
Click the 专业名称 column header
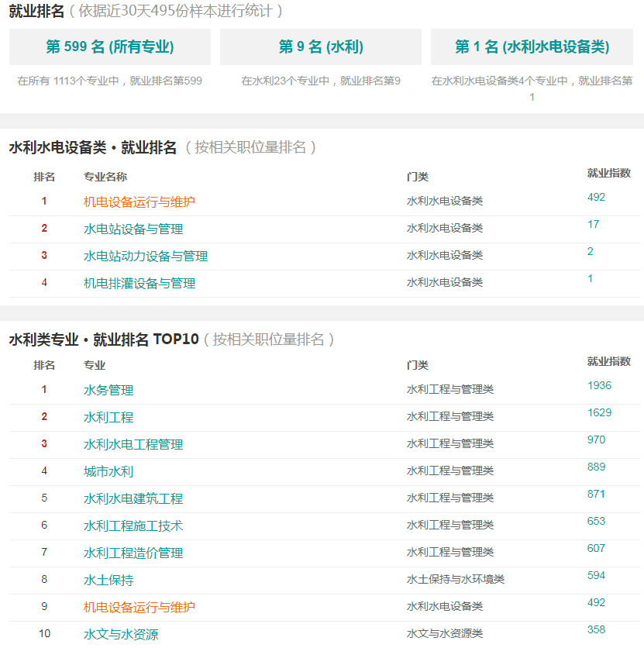(105, 177)
